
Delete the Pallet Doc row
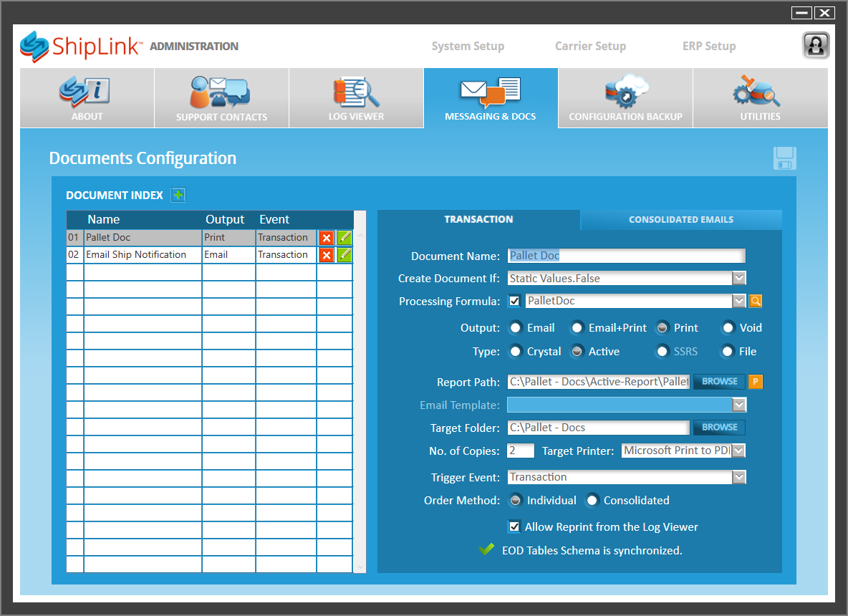(x=326, y=237)
